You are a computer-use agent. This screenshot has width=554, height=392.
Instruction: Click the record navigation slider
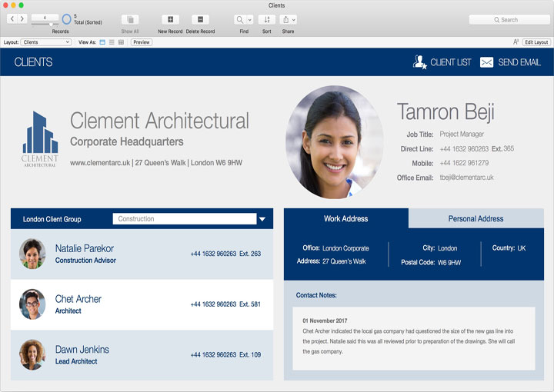[x=45, y=25]
